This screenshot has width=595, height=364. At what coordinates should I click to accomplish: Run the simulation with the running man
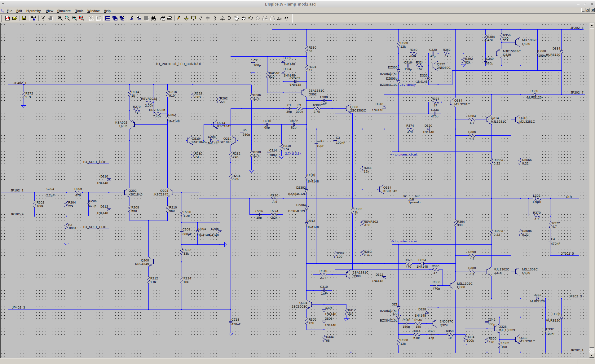click(43, 18)
